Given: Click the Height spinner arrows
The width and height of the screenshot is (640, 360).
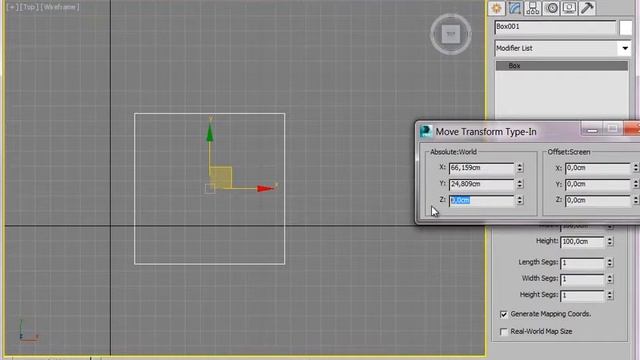Looking at the screenshot, I should [610, 242].
